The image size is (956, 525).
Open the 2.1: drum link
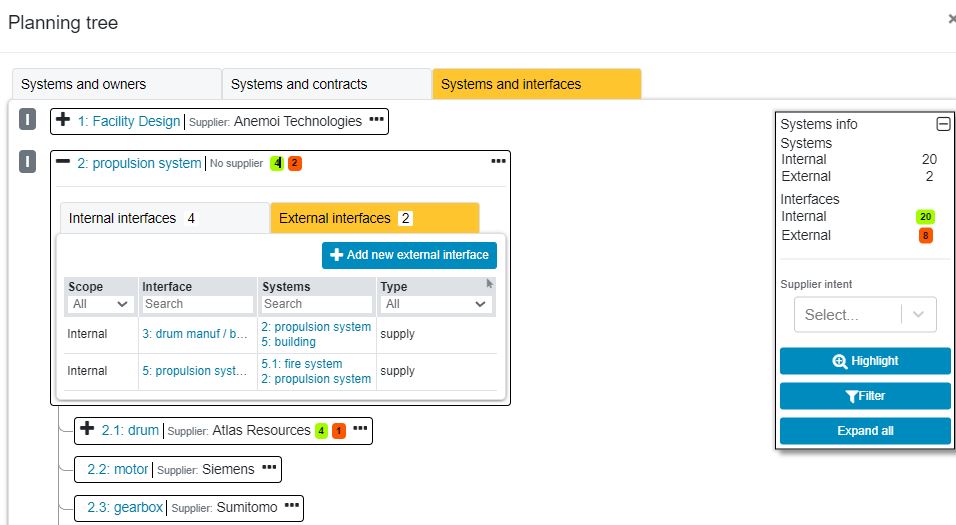point(130,430)
